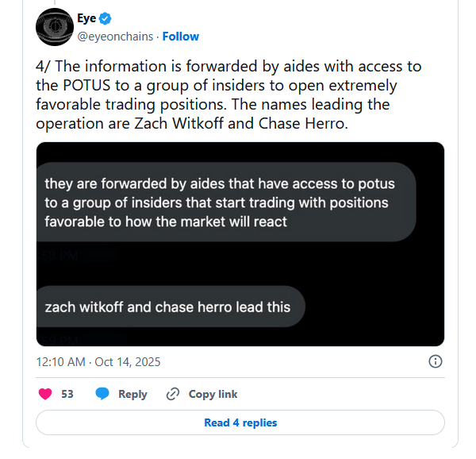Click the "zach witkoff and chase herro" bubble
Screen dimensions: 476x459
click(168, 307)
